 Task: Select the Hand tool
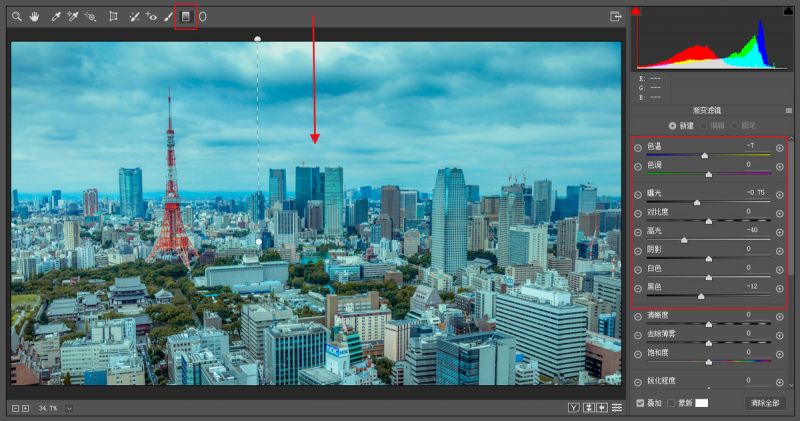34,16
